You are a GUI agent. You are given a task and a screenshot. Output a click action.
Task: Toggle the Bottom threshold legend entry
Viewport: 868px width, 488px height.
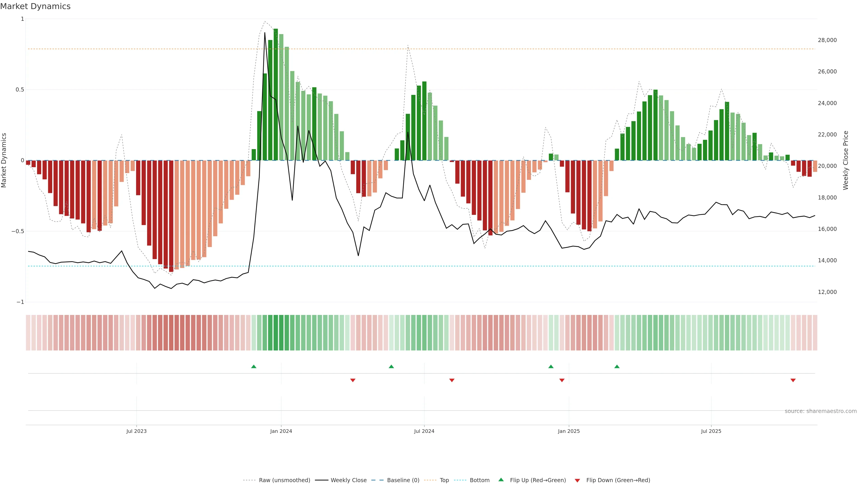(479, 480)
